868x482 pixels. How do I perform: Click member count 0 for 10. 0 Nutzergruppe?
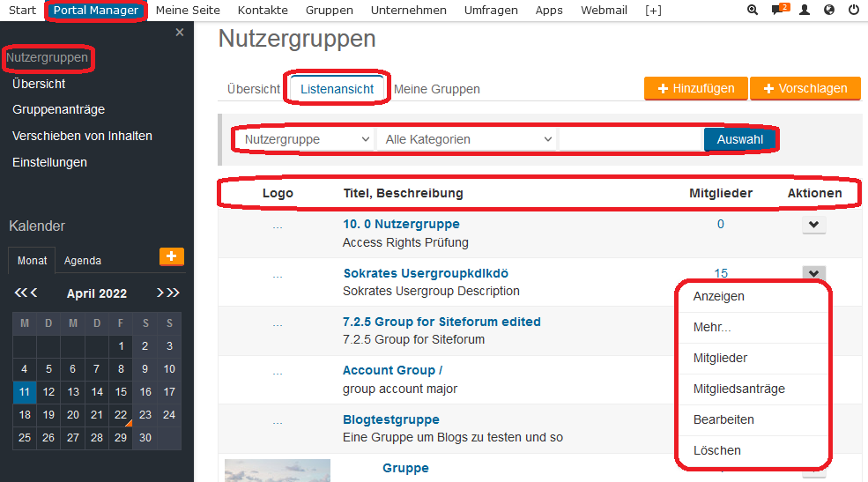[720, 224]
